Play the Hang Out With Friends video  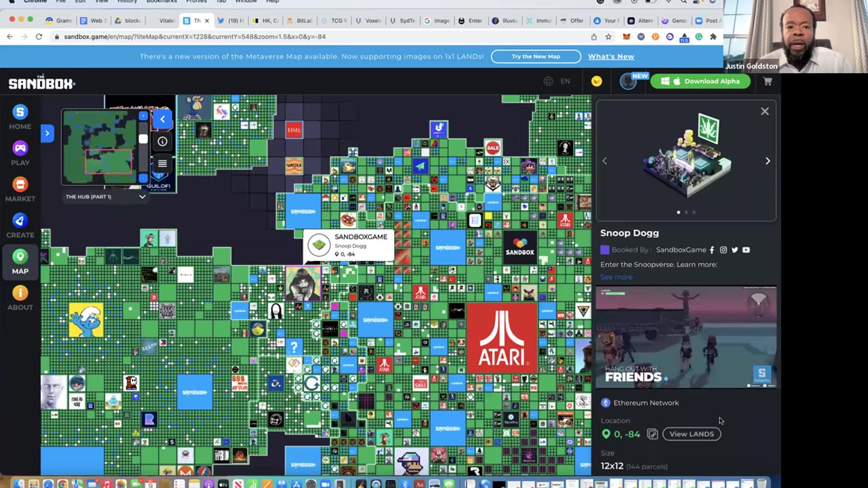pyautogui.click(x=686, y=337)
